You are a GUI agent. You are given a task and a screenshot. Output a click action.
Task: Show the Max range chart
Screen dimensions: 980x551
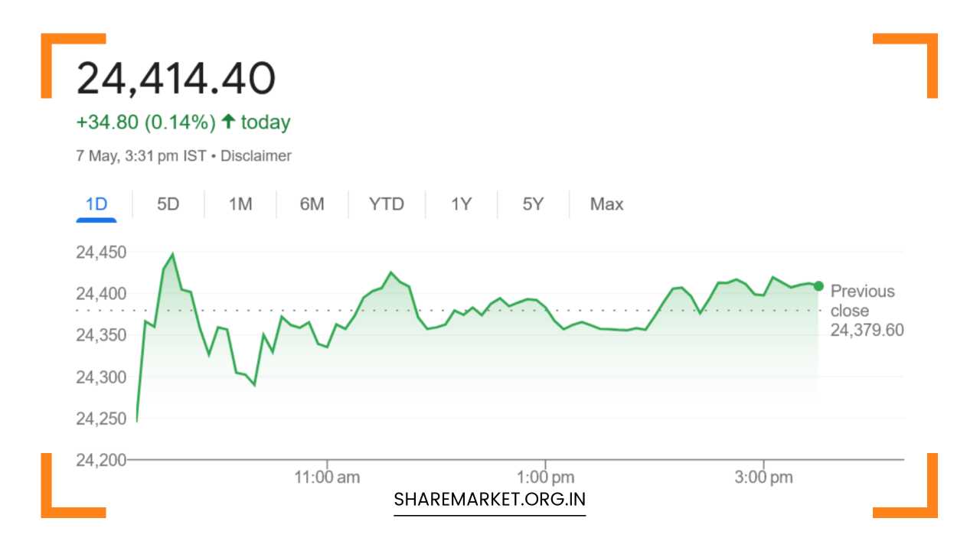click(x=606, y=204)
